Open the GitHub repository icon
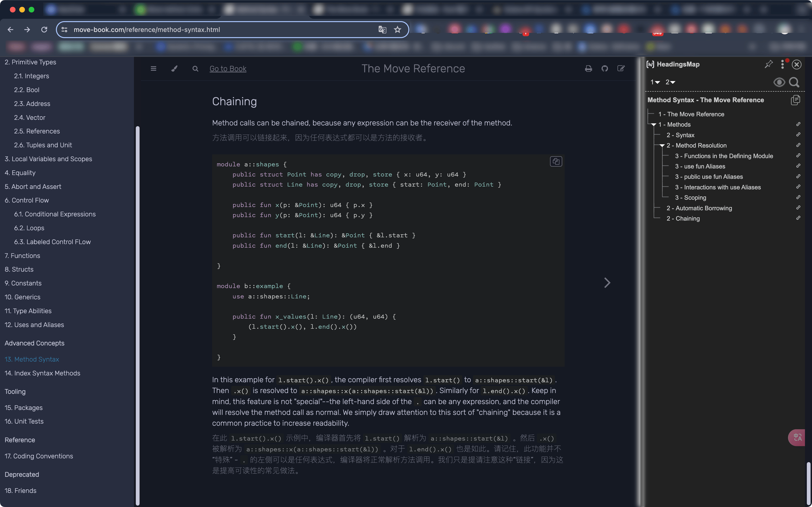This screenshot has width=812, height=507. [x=605, y=69]
